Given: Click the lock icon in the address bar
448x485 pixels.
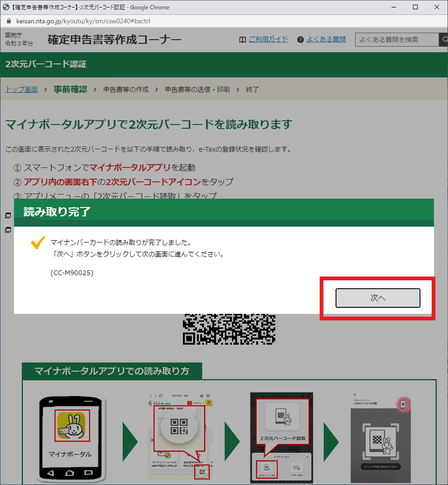Looking at the screenshot, I should pyautogui.click(x=9, y=21).
